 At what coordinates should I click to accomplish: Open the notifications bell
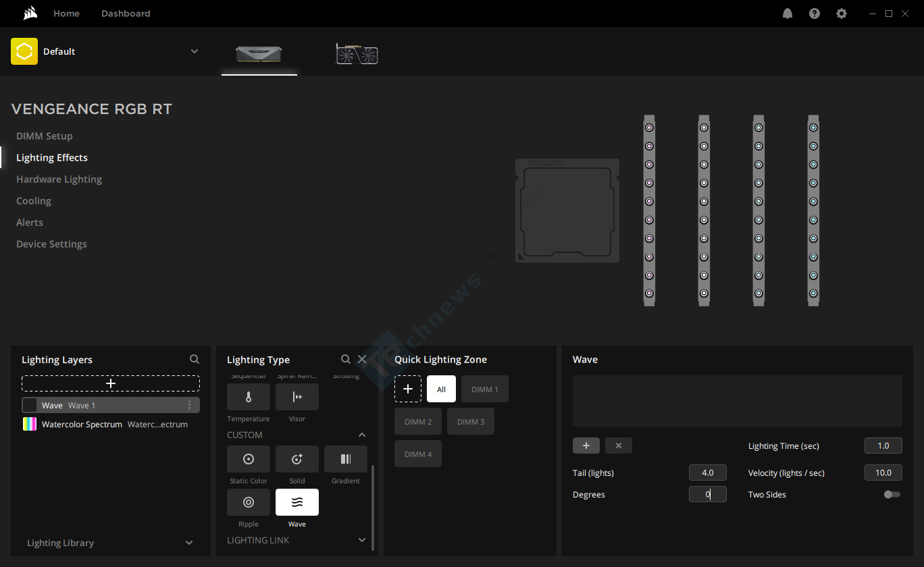tap(788, 13)
